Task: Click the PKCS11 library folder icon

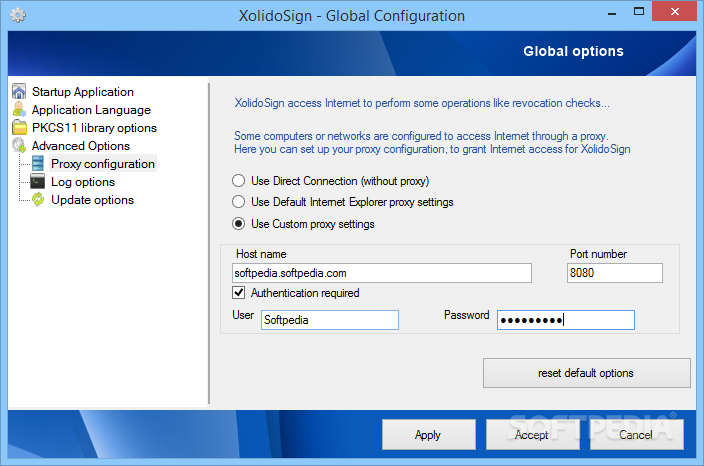Action: [x=19, y=127]
